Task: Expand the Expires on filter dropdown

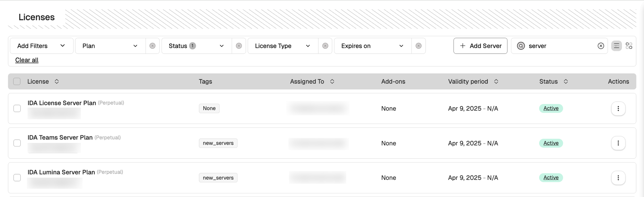Action: (x=373, y=46)
